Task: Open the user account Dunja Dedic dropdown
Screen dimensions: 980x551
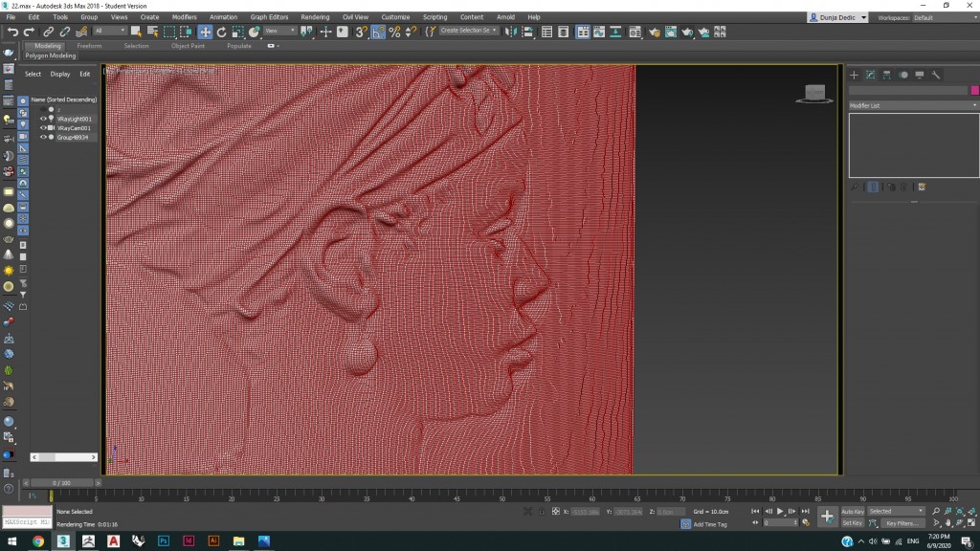Action: click(x=837, y=17)
